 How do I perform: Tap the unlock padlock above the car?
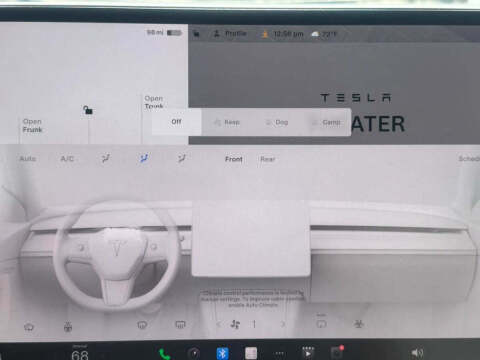point(88,110)
